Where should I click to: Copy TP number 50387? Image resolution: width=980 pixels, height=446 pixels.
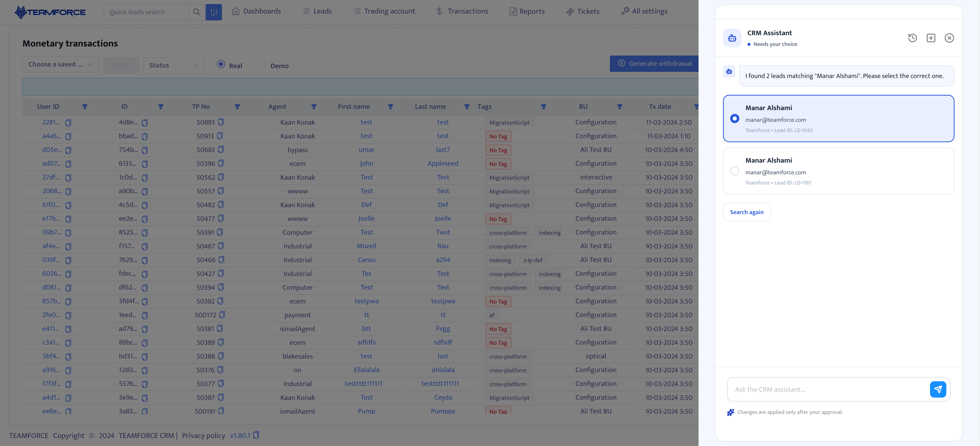221,397
